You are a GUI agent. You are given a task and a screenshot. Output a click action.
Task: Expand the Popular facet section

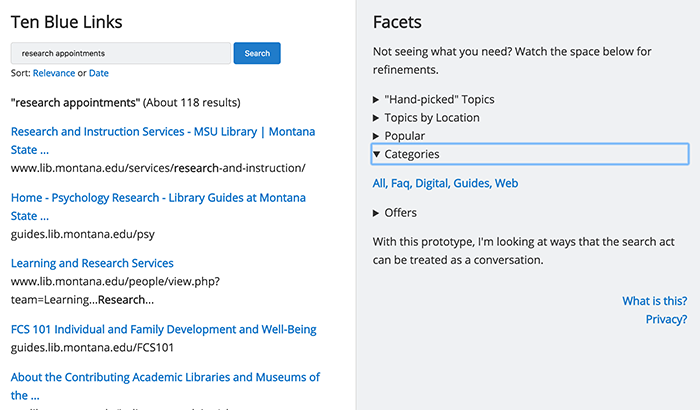point(404,136)
